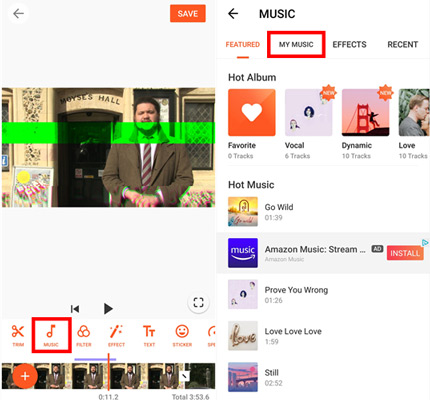The width and height of the screenshot is (430, 400).
Task: Open the partially visible Speed tool
Action: click(211, 336)
